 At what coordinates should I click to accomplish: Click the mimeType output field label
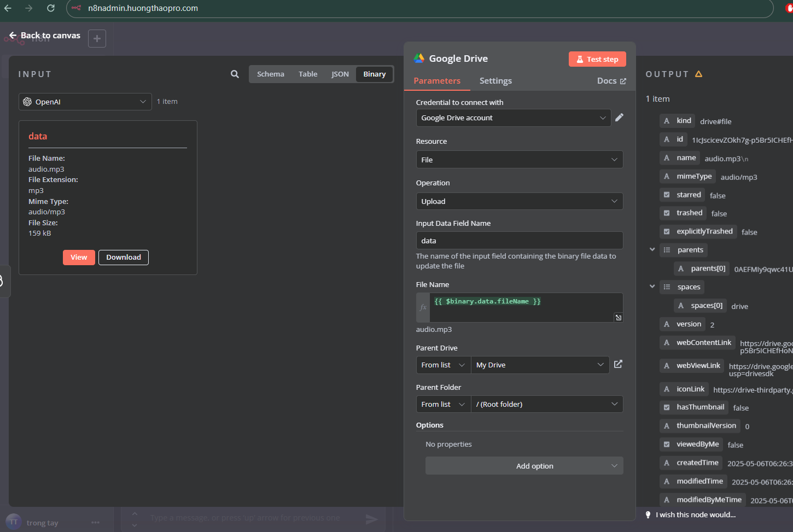coord(694,176)
